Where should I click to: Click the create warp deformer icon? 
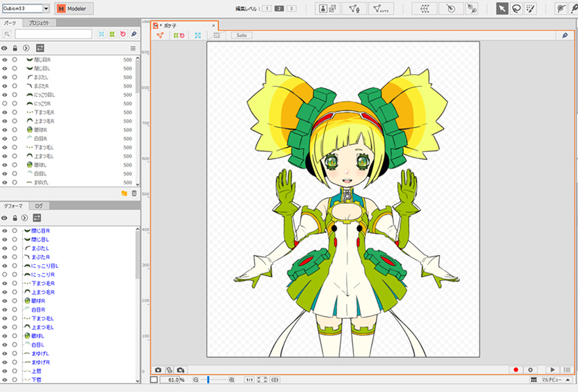(424, 8)
